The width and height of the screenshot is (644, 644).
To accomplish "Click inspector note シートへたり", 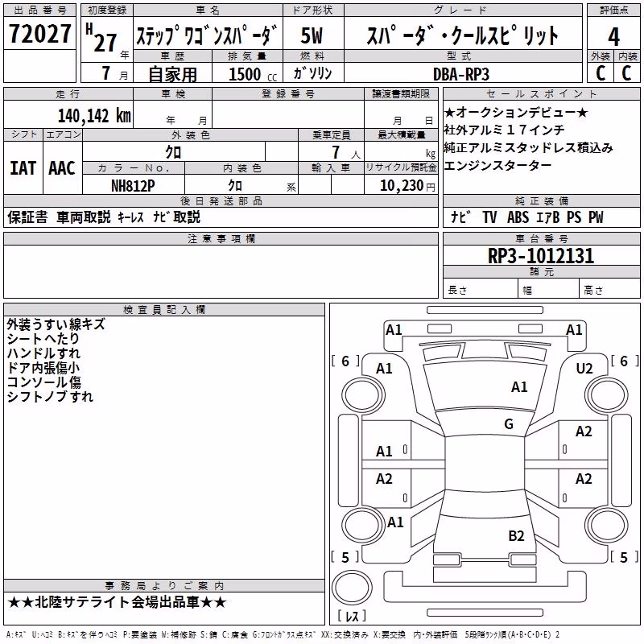I will coord(43,338).
